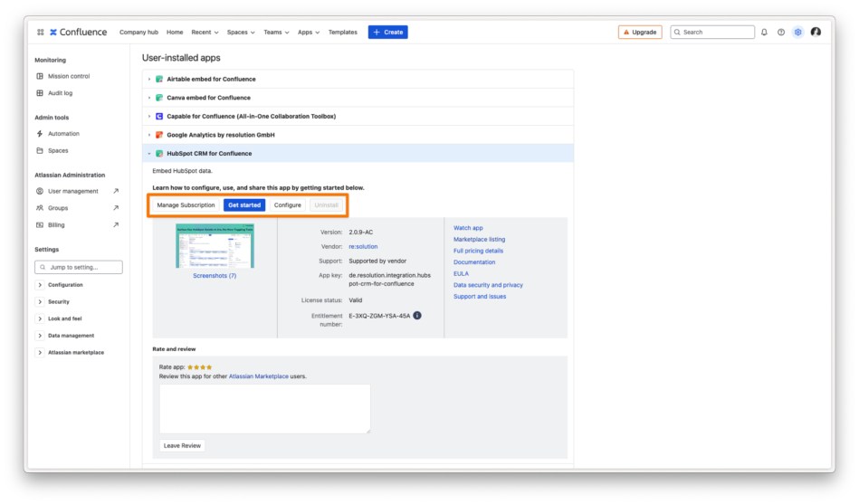
Task: Expand Canva embed for Confluence row
Action: point(149,98)
